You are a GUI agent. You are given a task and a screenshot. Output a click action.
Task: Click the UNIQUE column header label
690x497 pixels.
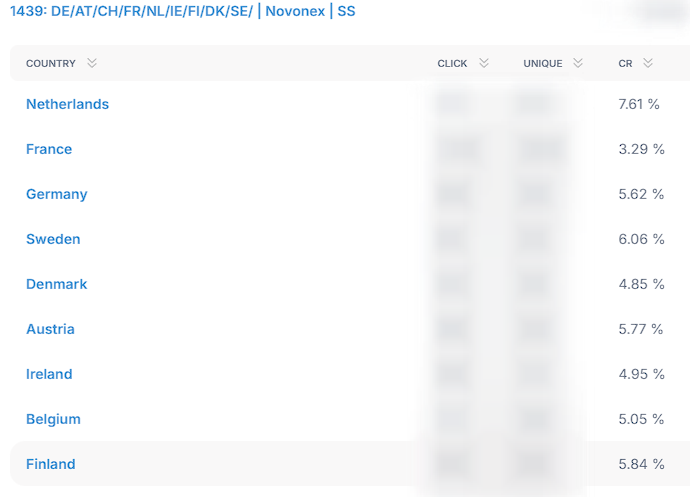[x=543, y=63]
